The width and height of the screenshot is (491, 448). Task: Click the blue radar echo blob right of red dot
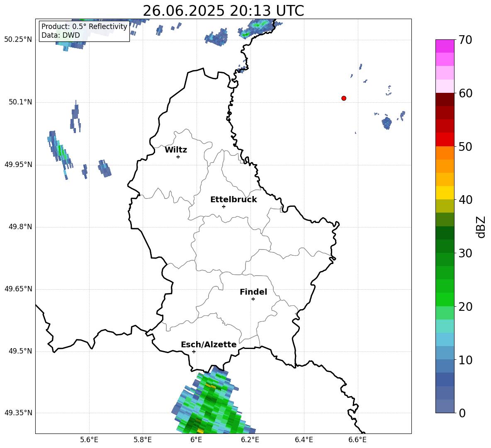(x=387, y=122)
